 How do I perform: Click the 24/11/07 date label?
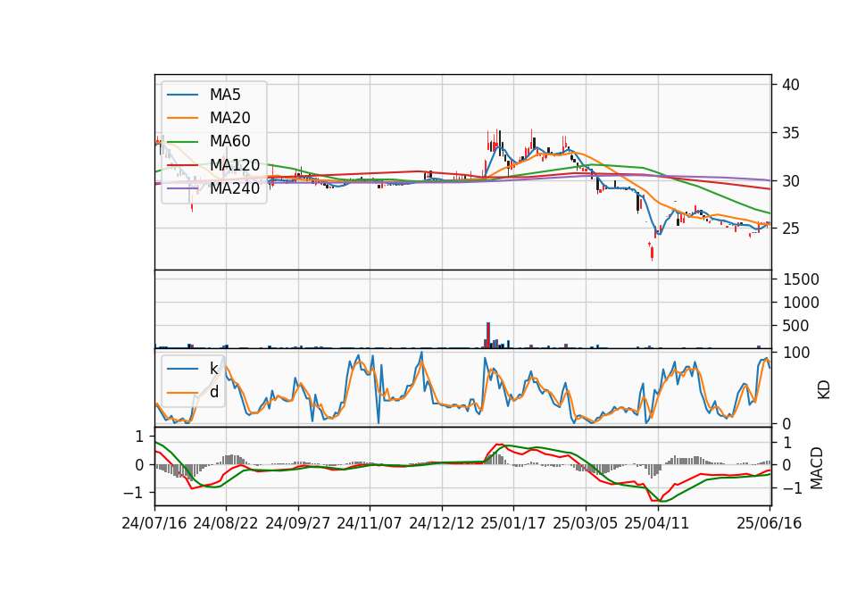coord(370,523)
